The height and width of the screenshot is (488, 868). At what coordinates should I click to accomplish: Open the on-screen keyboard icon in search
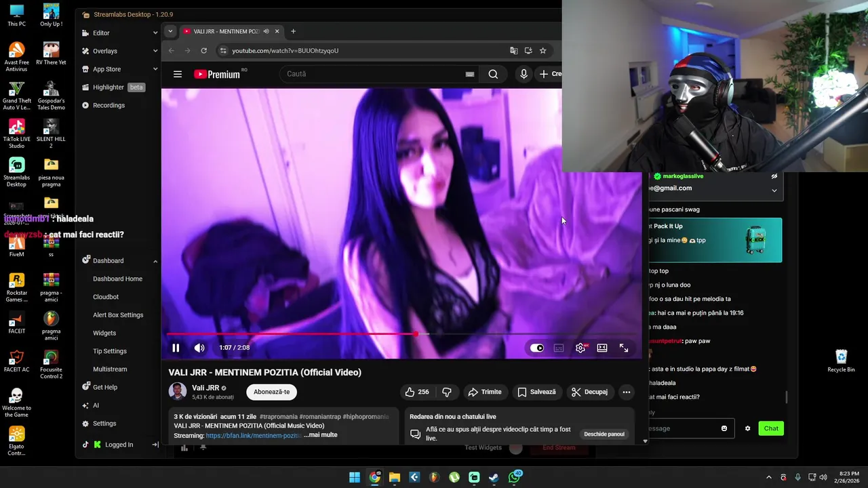click(x=470, y=74)
